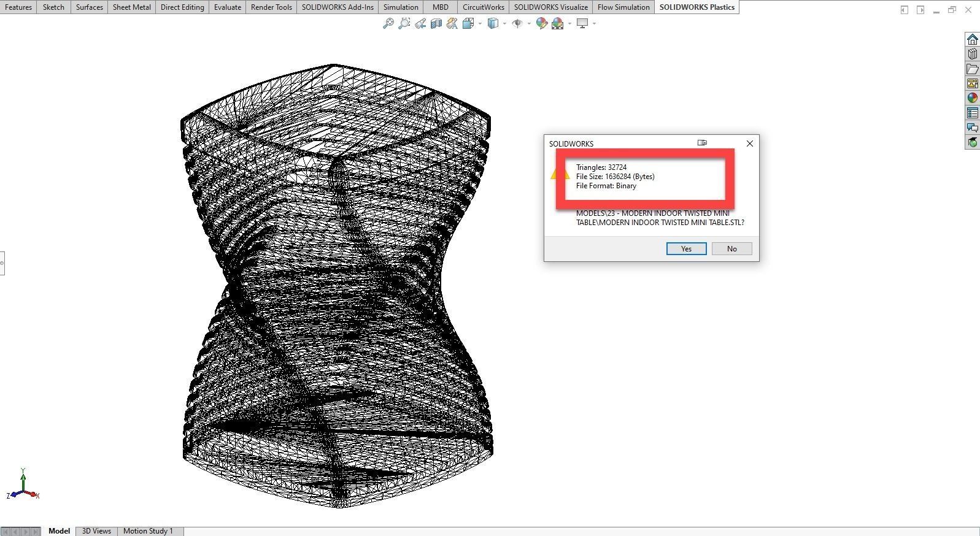This screenshot has height=536, width=980.
Task: Open the SOLIDWORKS Forum chat tab
Action: tap(972, 128)
